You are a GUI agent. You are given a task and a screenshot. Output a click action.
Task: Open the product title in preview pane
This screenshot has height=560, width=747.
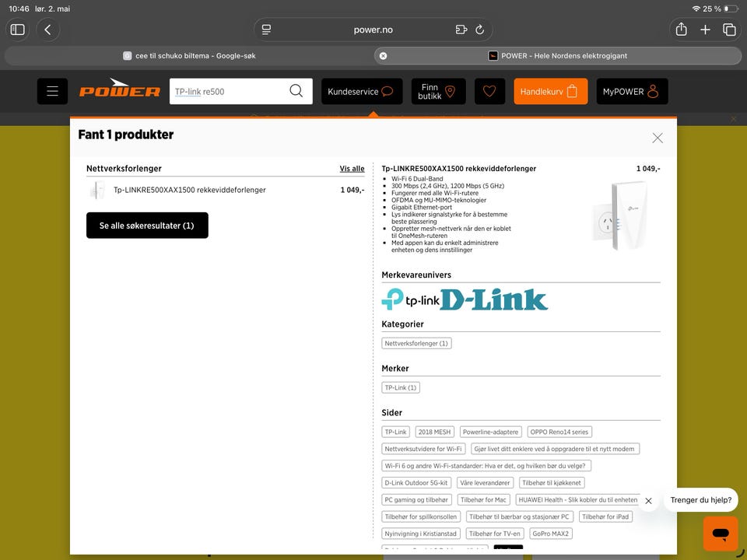tap(458, 169)
